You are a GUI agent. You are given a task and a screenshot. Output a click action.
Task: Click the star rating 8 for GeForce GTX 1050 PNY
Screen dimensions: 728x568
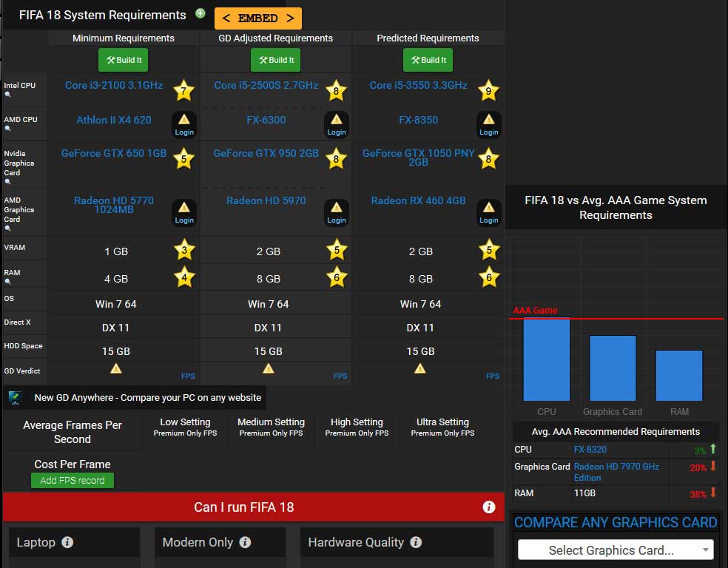(488, 159)
